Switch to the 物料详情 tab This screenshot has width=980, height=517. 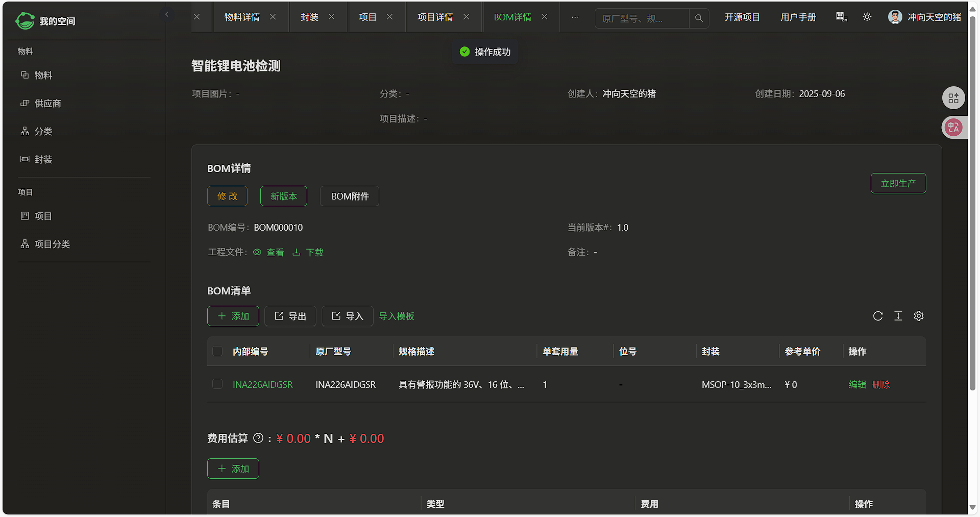pos(242,17)
